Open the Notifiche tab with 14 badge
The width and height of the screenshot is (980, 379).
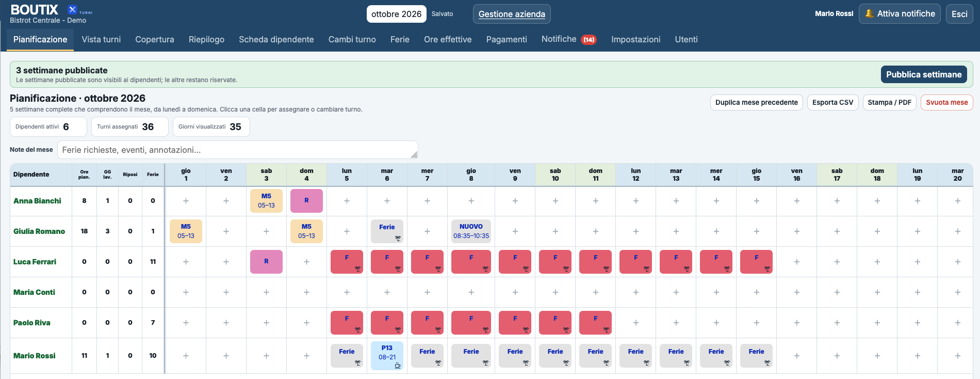tap(569, 39)
